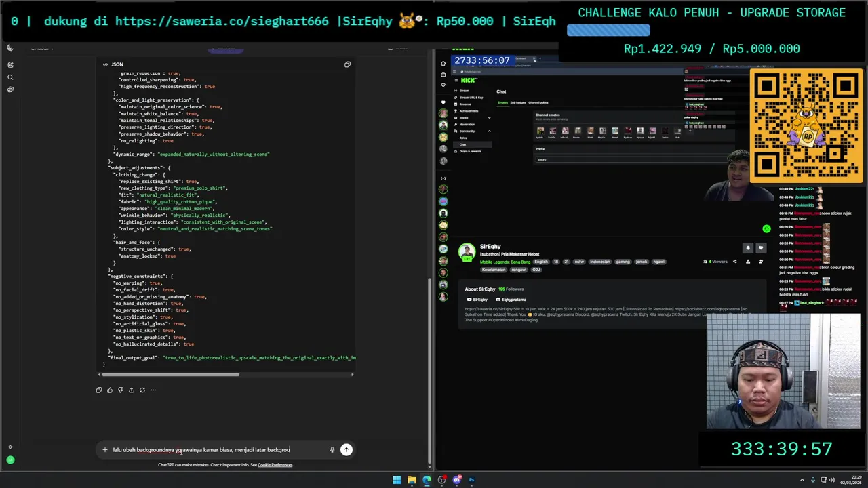Expand the system tray hidden icons chevron
The height and width of the screenshot is (488, 868).
[x=802, y=480]
